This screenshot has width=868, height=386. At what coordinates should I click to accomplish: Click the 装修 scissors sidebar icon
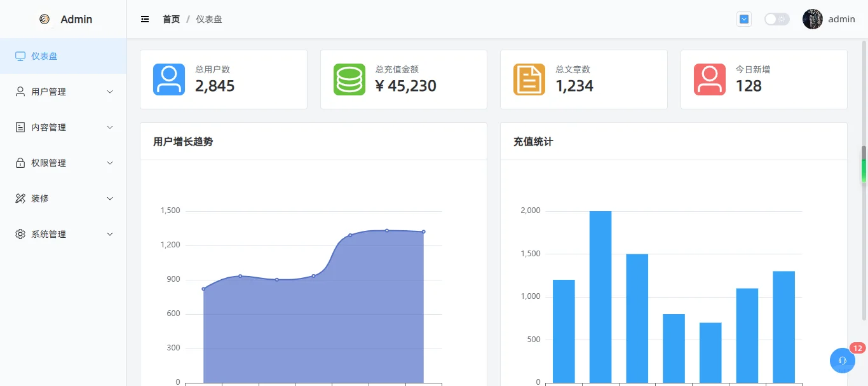[x=20, y=198]
